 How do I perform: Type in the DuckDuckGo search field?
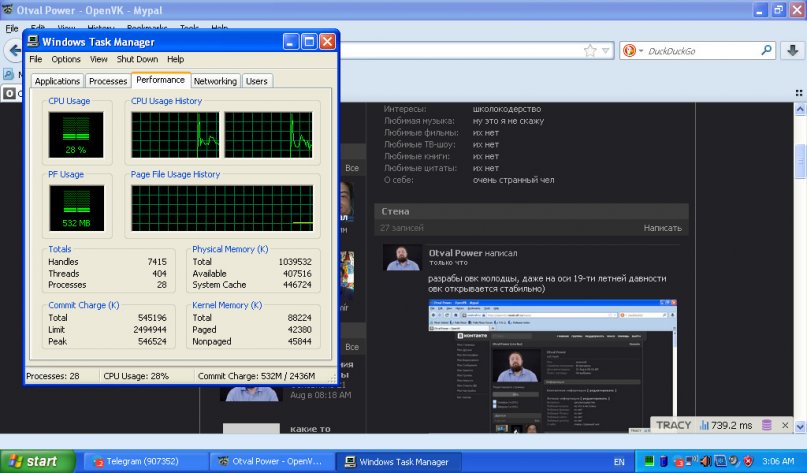(x=700, y=50)
